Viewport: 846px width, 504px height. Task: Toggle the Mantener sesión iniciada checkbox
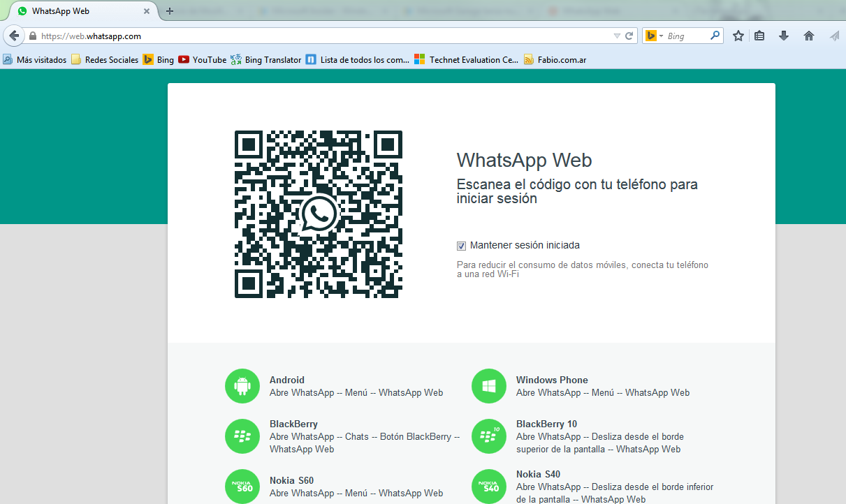[x=461, y=246]
